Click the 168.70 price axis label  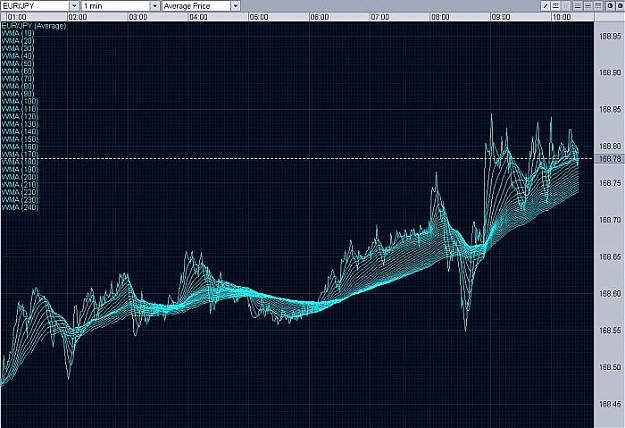(610, 220)
